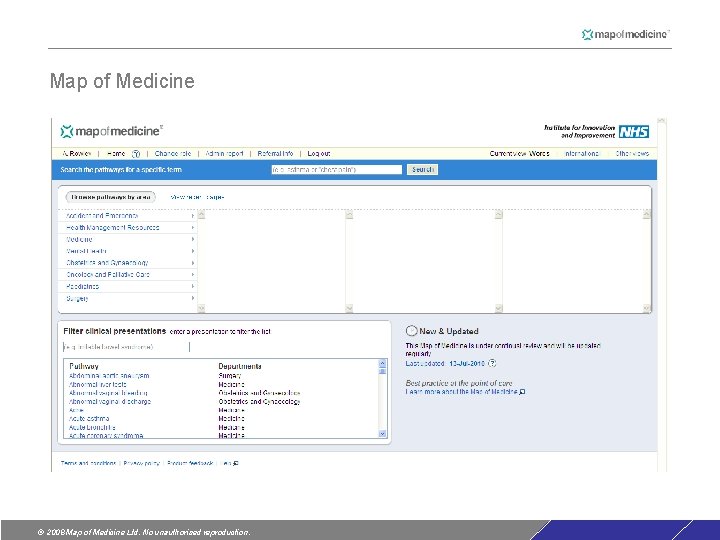The width and height of the screenshot is (720, 540).
Task: Open the help question-mark icon beside Home
Action: coord(136,154)
